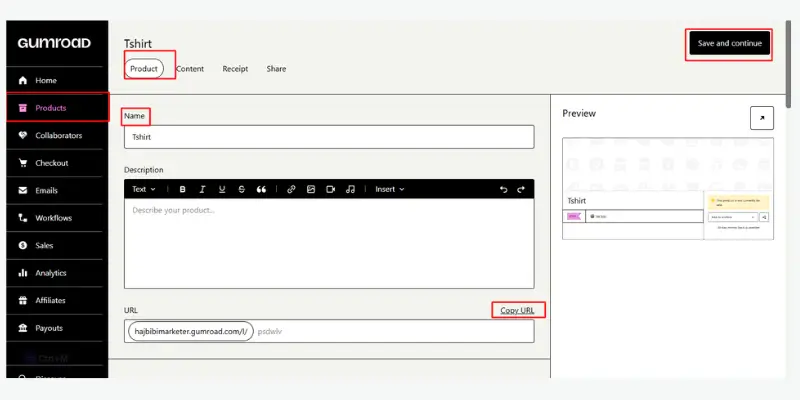
Task: Go to Collaborators in sidebar
Action: click(57, 136)
